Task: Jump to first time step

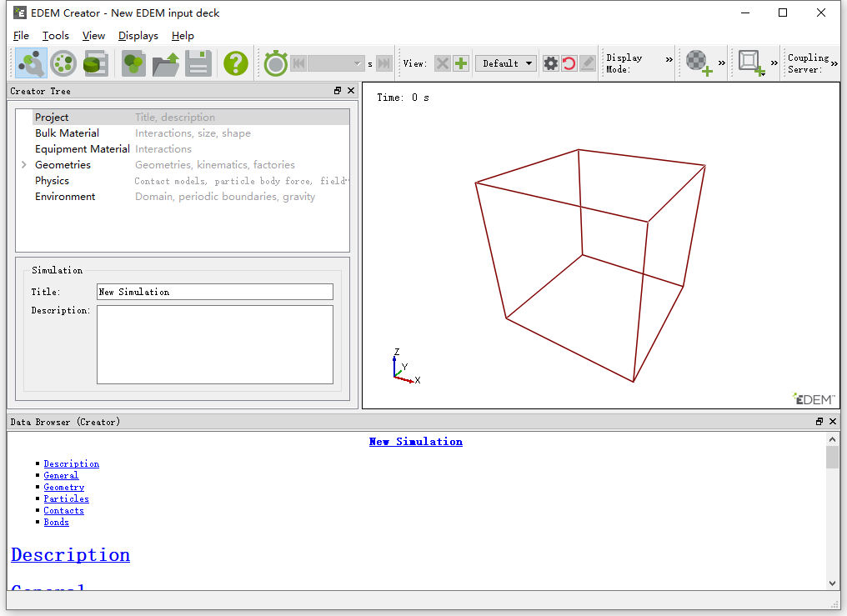Action: point(298,63)
